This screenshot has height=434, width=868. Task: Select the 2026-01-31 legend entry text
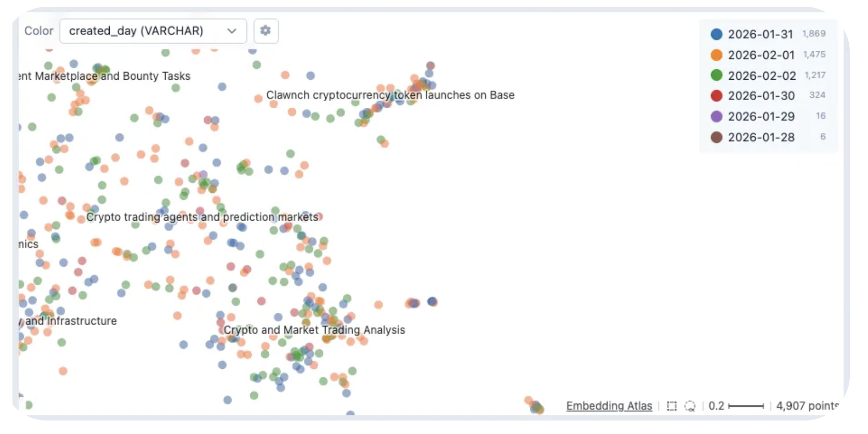click(761, 34)
